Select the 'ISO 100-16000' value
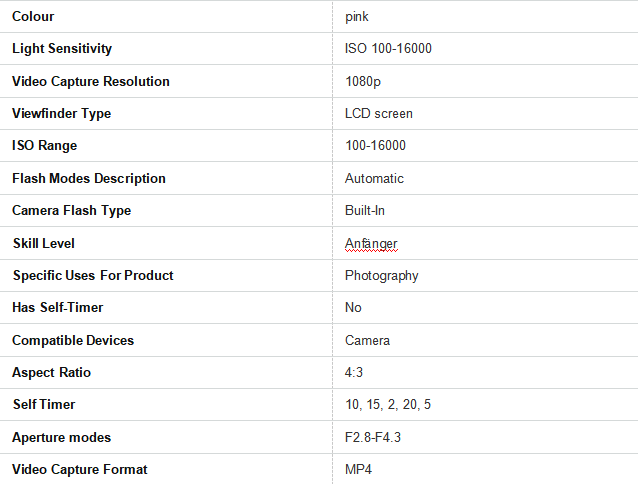 point(388,49)
